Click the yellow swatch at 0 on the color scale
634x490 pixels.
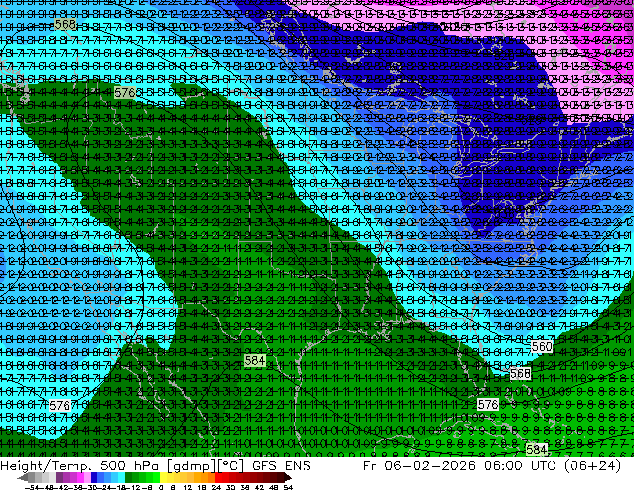point(163,477)
